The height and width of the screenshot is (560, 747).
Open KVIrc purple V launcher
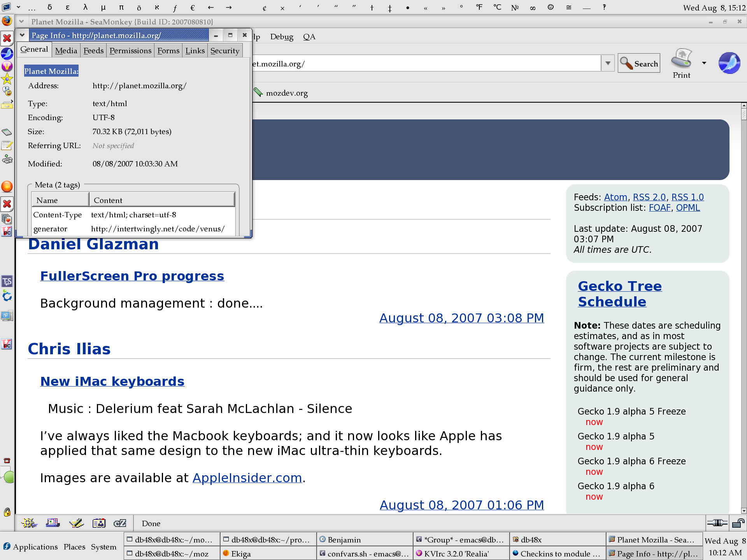7,66
